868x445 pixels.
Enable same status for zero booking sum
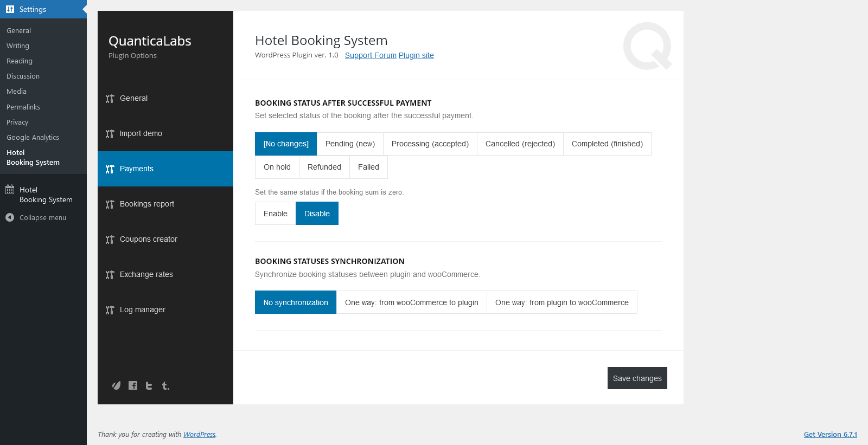tap(276, 214)
